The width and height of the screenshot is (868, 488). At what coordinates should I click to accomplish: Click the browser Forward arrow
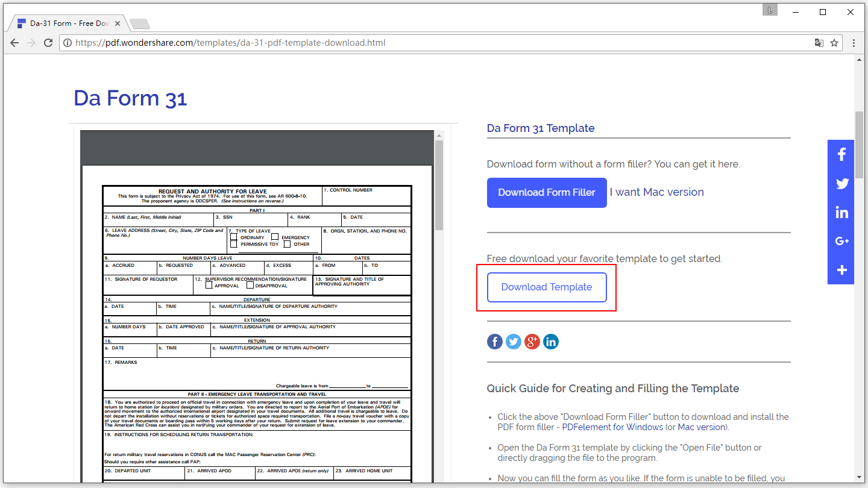pos(31,43)
